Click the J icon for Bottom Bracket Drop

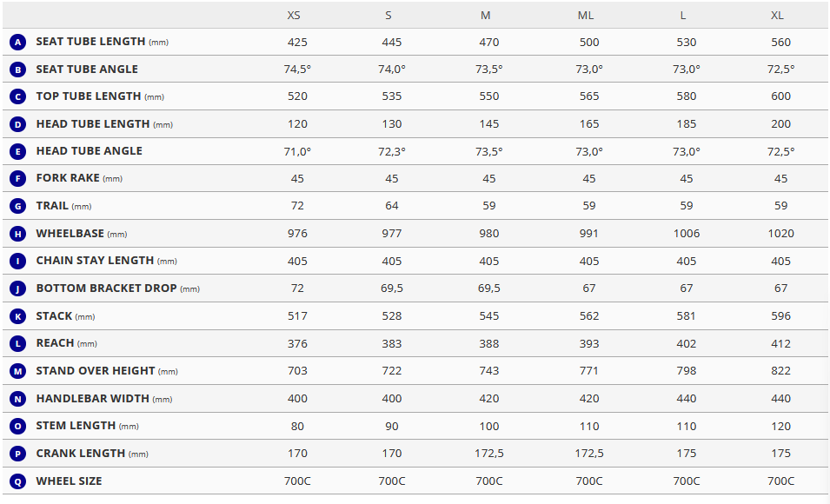[x=18, y=288]
